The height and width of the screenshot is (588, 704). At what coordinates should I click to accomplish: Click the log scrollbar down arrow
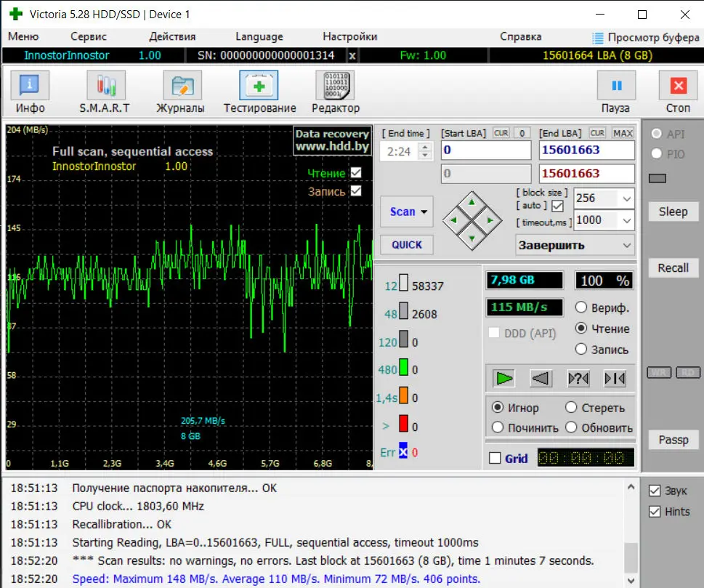pos(631,580)
